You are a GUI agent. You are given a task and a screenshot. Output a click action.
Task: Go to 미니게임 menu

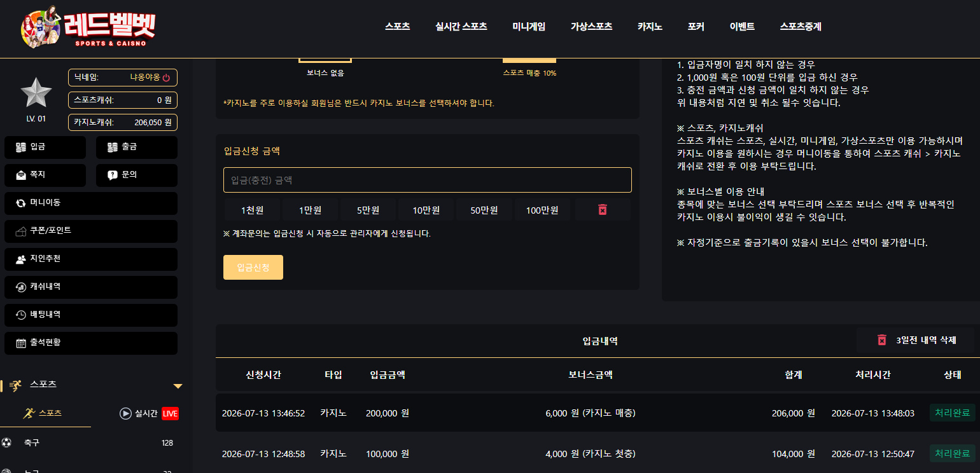tap(529, 27)
